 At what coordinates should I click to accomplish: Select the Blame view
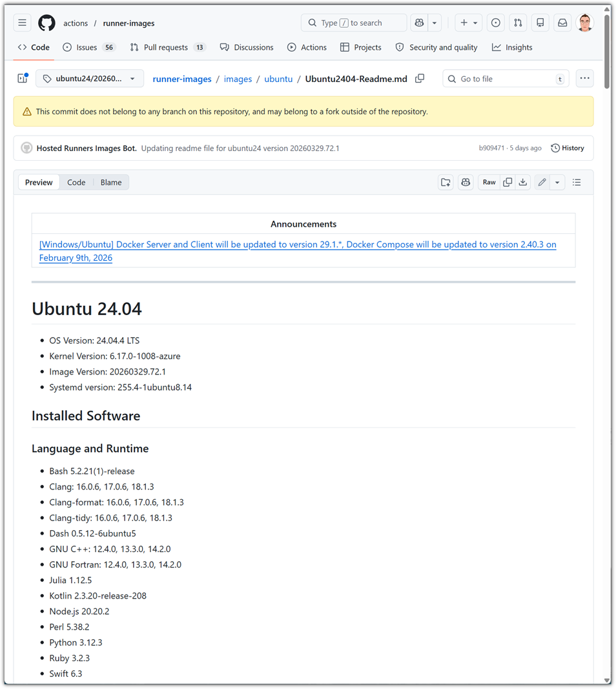tap(110, 182)
